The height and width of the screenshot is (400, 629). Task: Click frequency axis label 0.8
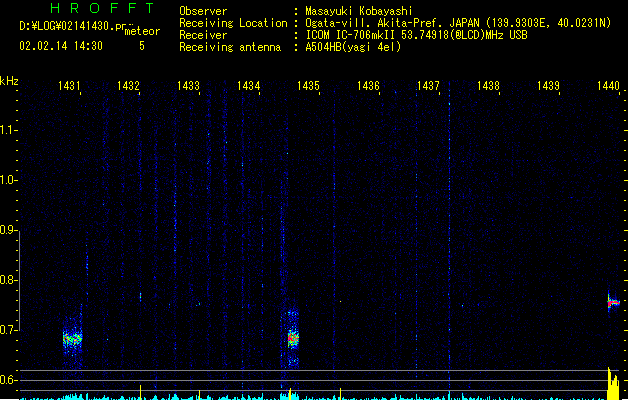click(x=7, y=280)
